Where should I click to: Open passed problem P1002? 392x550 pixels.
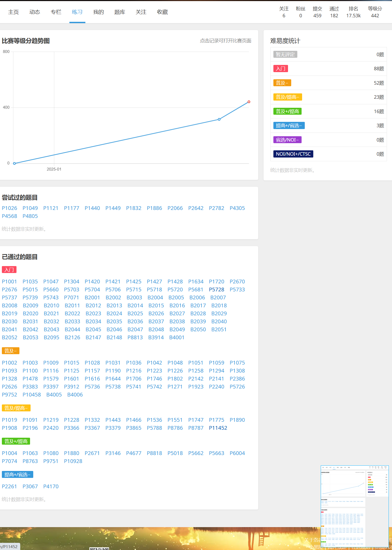pyautogui.click(x=10, y=363)
